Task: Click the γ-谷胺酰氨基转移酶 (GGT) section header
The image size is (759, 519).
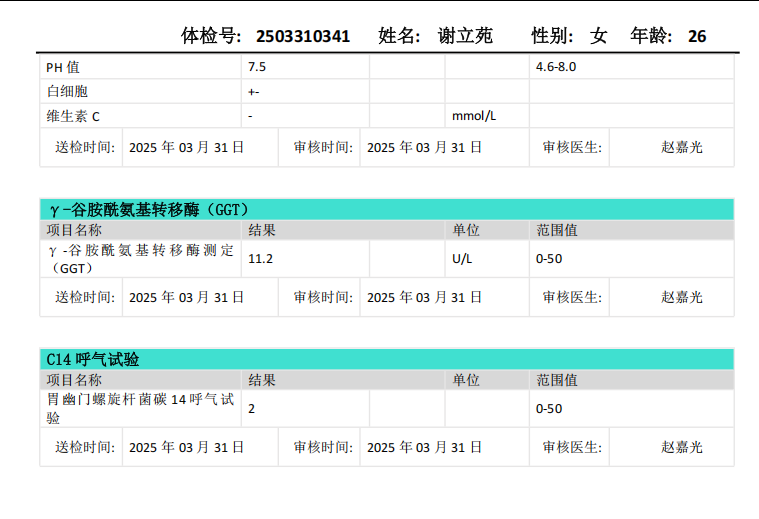Action: tap(148, 209)
